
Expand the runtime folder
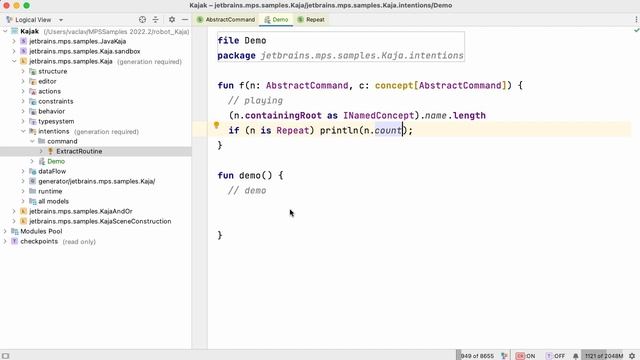23,191
